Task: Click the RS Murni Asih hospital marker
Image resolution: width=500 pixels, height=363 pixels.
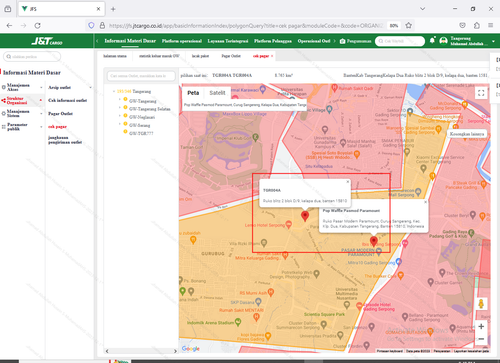Action: coord(271,292)
